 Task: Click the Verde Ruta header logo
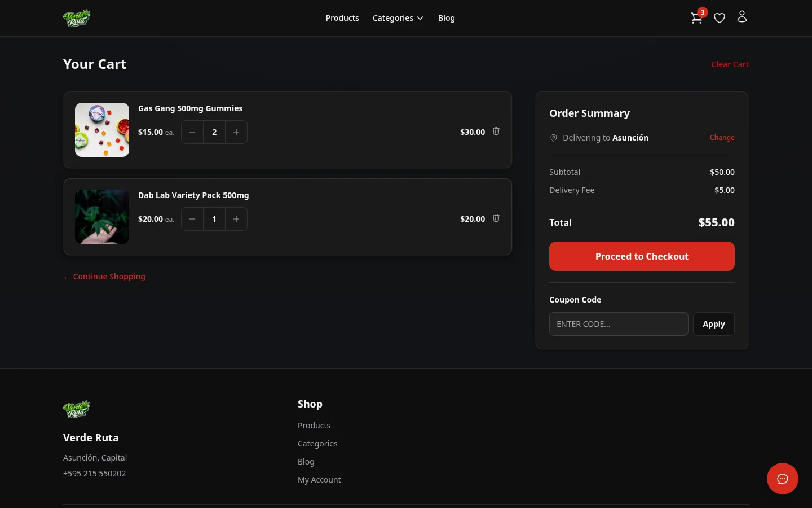pyautogui.click(x=77, y=17)
